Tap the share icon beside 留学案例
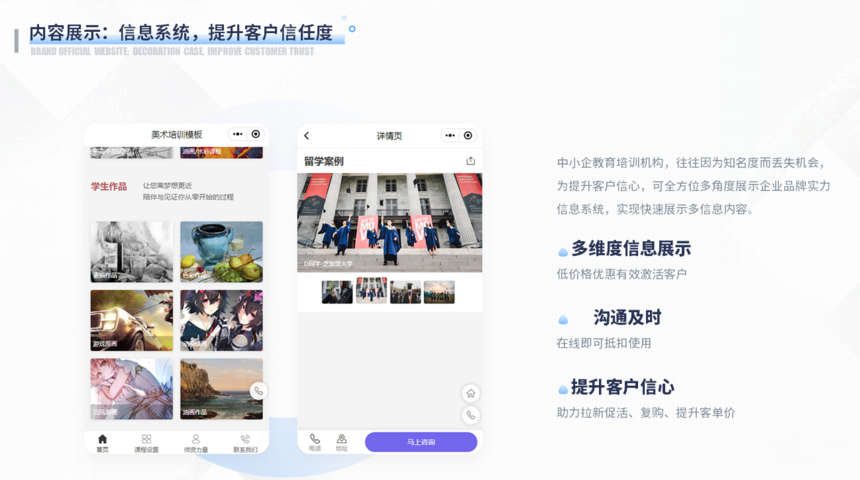860x480 pixels. [470, 161]
